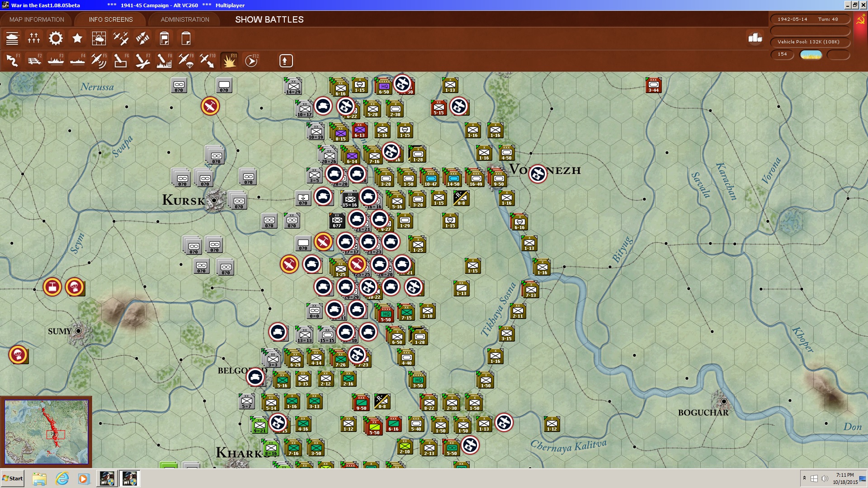Open F3 naval transport mode
868x488 pixels.
[x=55, y=61]
